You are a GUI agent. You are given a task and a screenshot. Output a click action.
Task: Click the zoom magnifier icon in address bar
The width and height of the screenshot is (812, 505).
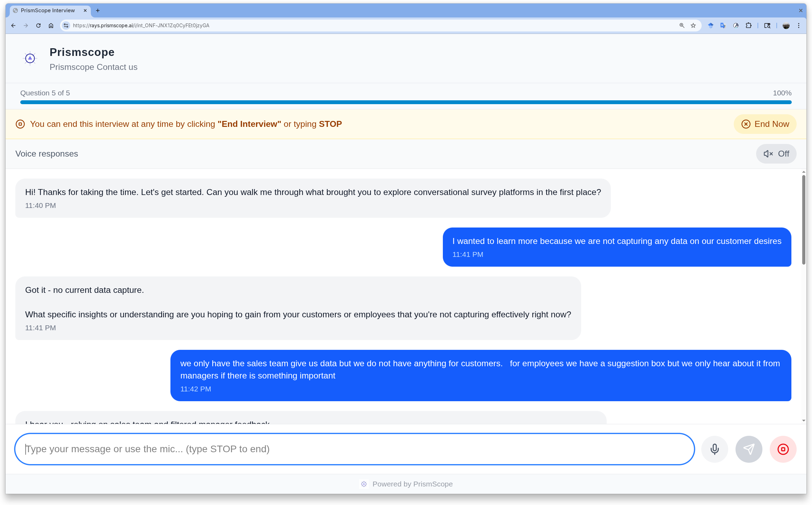pos(682,26)
